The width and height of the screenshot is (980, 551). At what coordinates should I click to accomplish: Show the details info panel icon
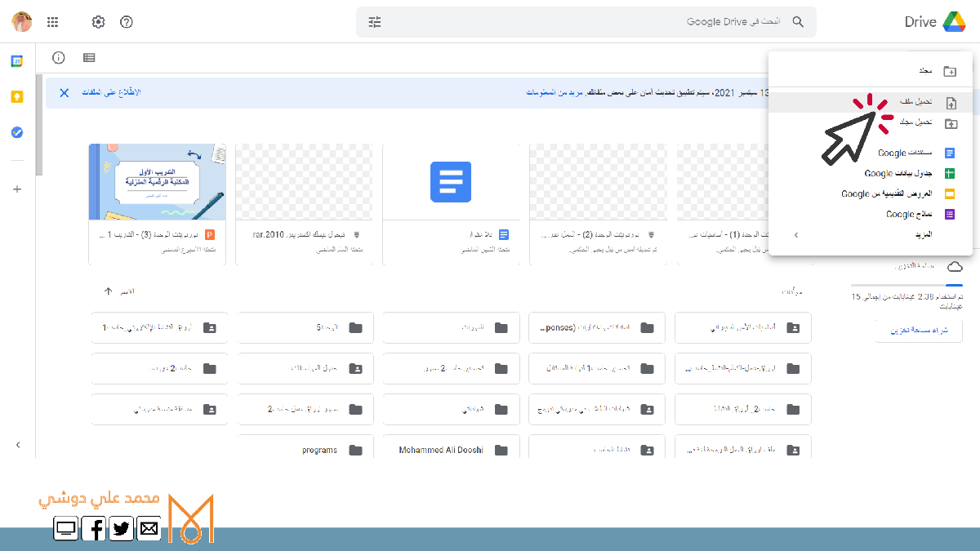click(59, 58)
